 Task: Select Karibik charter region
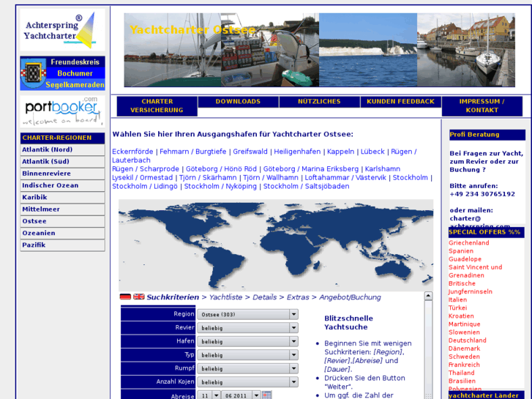click(x=62, y=197)
